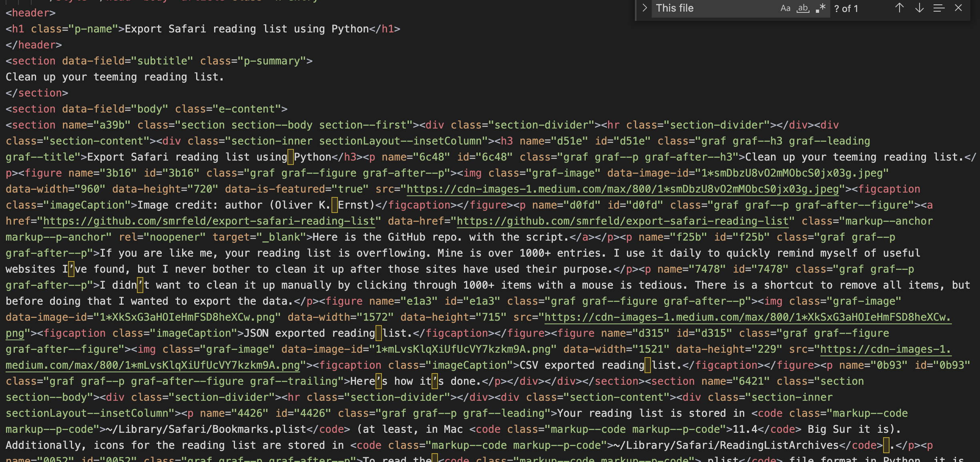The width and height of the screenshot is (980, 462).
Task: Open the smDbzU8vO2mMObcS0jx03g.jpeg image URL
Action: (623, 189)
